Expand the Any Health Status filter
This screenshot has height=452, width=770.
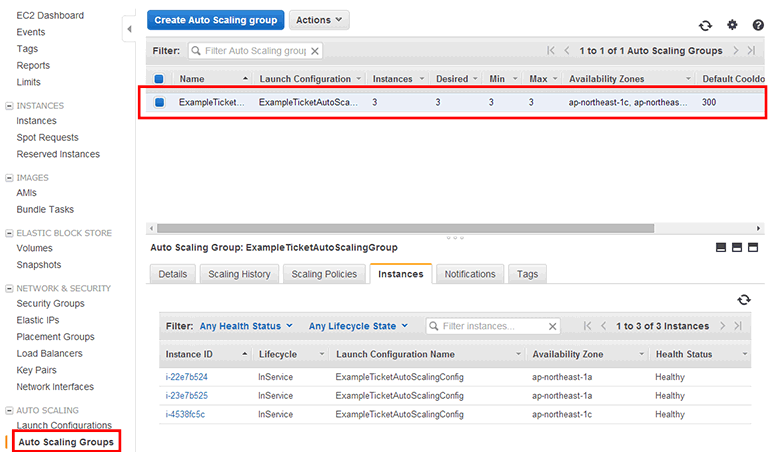click(x=246, y=326)
